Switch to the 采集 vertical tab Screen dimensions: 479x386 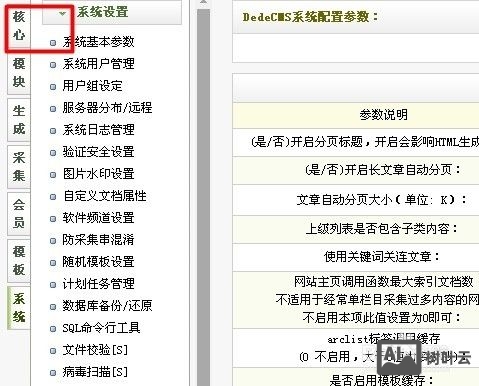coord(19,166)
